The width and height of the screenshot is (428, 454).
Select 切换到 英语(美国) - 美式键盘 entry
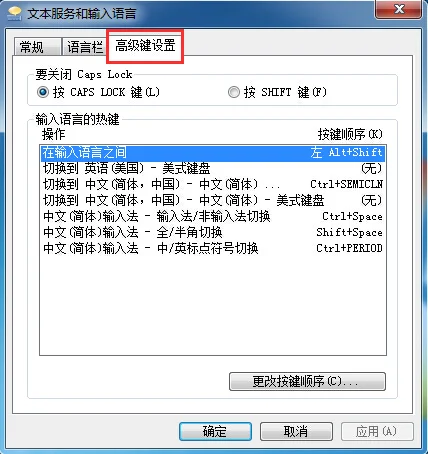(x=213, y=168)
